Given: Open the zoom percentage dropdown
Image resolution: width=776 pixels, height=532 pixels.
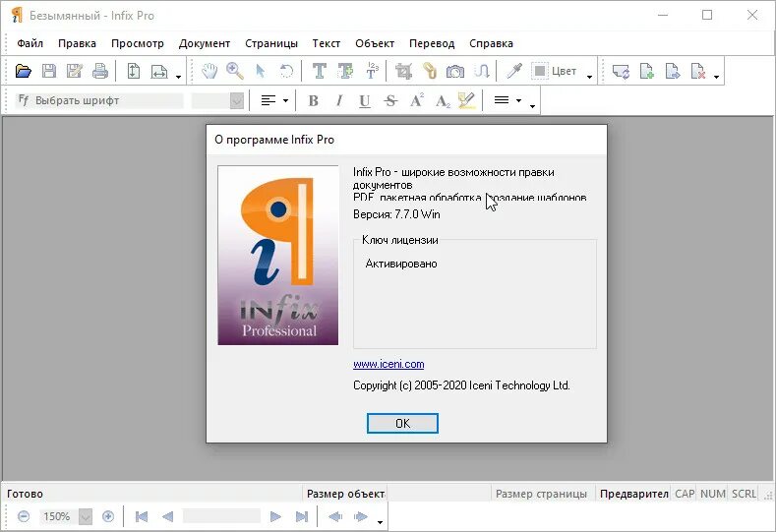Looking at the screenshot, I should pyautogui.click(x=86, y=516).
